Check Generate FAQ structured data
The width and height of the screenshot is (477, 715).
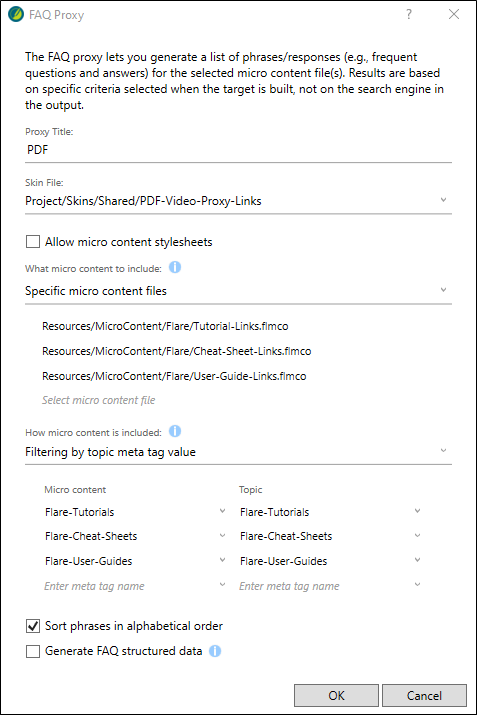33,651
